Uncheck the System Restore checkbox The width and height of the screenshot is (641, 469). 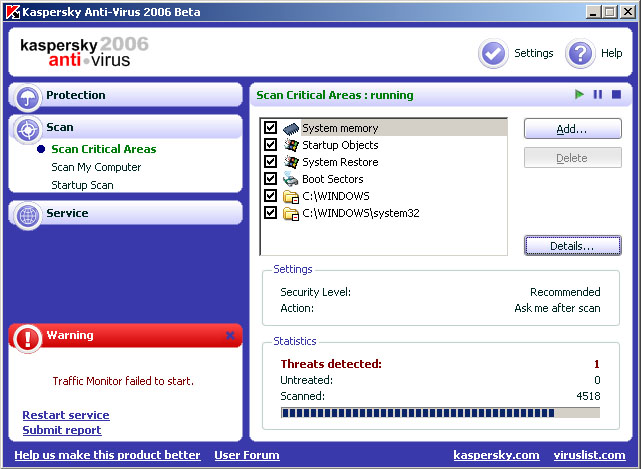[270, 162]
